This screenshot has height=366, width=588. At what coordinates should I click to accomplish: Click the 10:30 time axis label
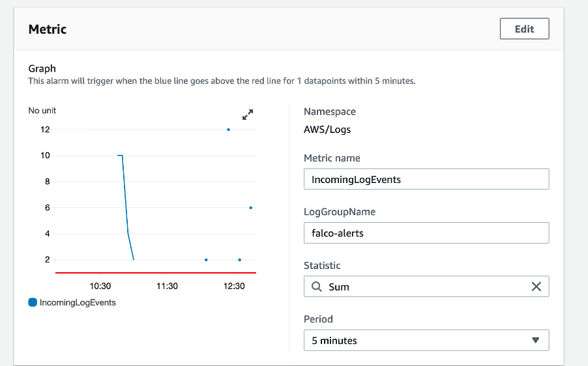point(100,286)
